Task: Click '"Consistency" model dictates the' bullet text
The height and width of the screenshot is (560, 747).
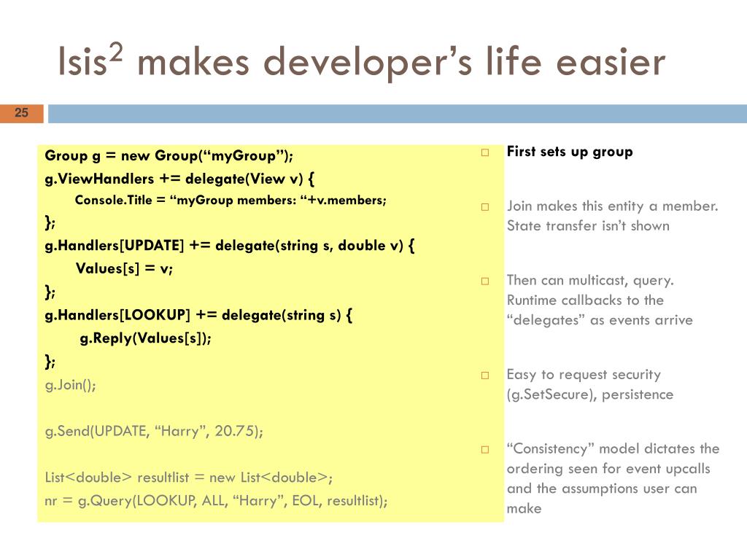Action: [613, 449]
